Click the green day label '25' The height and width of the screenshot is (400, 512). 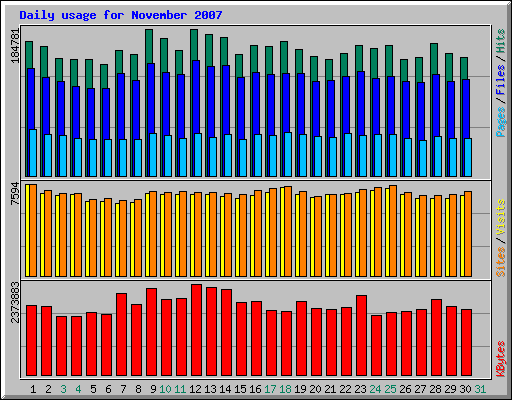point(390,389)
